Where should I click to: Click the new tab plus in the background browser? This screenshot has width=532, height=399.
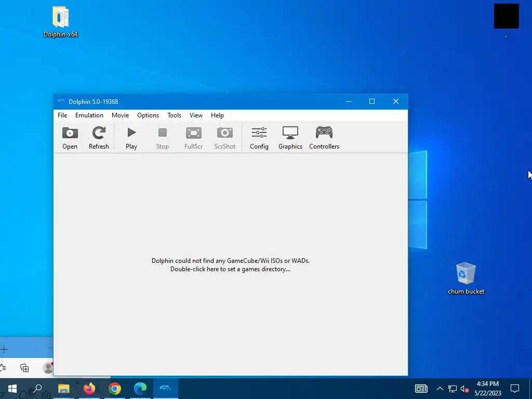pyautogui.click(x=4, y=349)
